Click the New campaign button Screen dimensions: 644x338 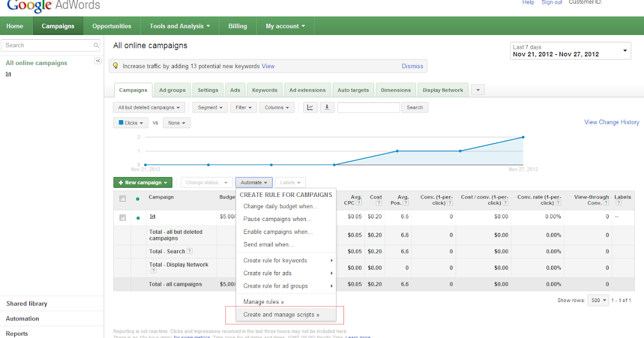(142, 182)
